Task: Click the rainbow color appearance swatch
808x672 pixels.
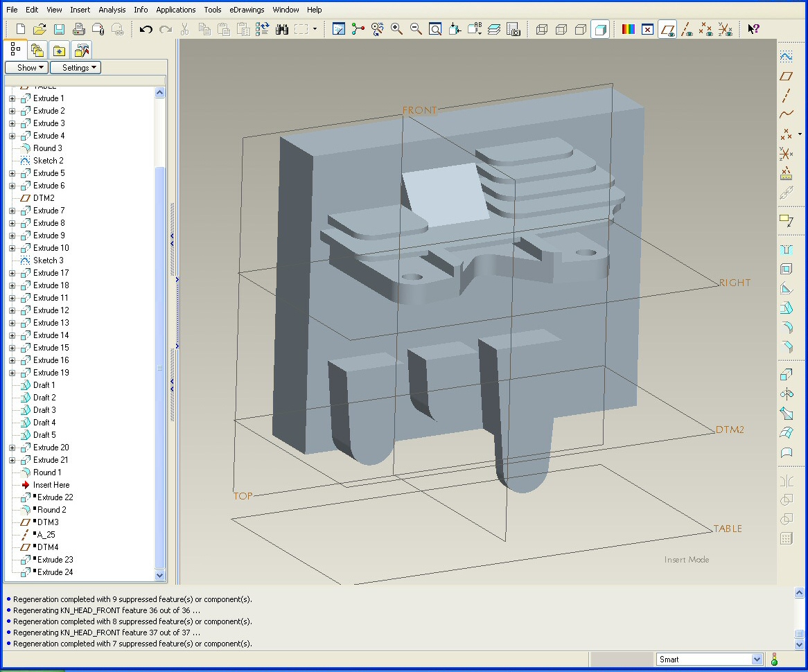Action: coord(628,29)
